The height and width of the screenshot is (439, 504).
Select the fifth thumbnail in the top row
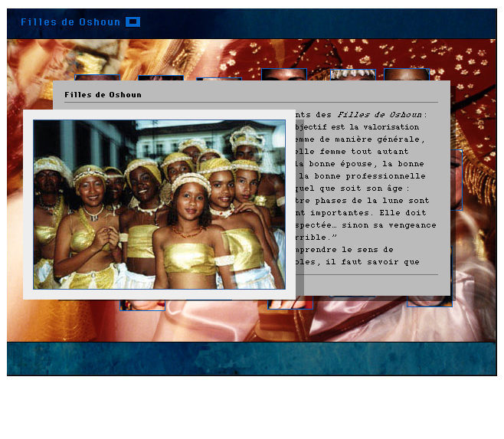[x=353, y=74]
